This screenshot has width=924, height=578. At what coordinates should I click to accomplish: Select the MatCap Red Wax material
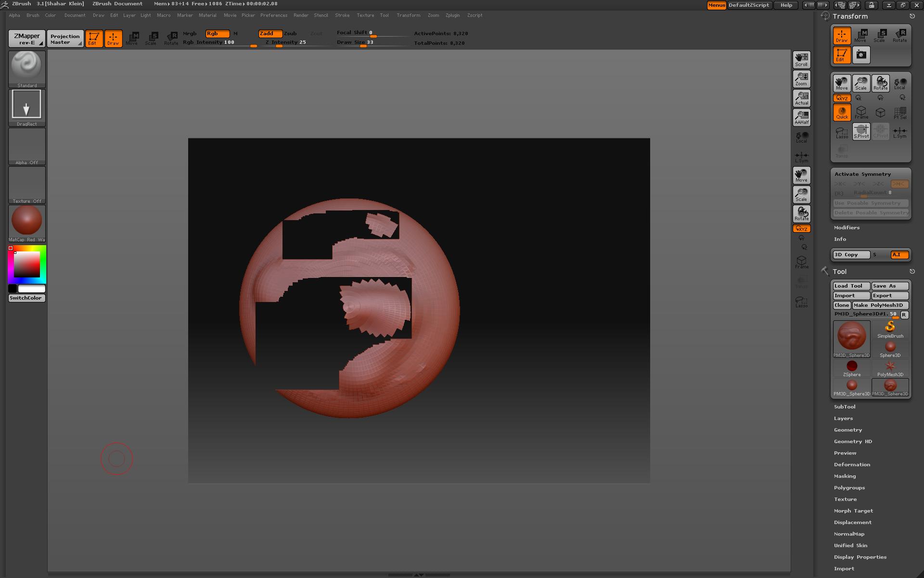pos(26,222)
